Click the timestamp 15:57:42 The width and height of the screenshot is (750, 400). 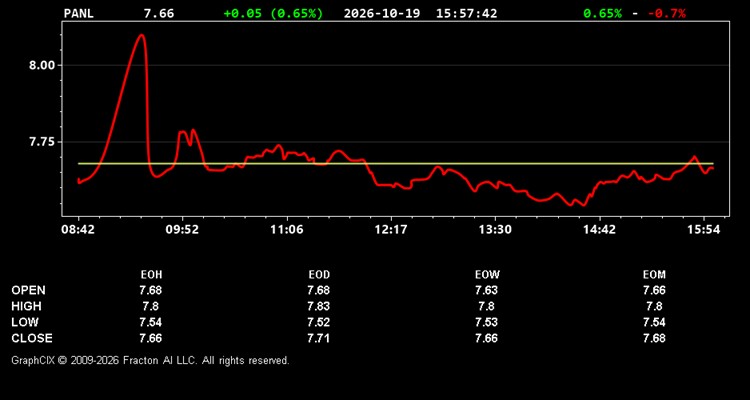tap(466, 13)
